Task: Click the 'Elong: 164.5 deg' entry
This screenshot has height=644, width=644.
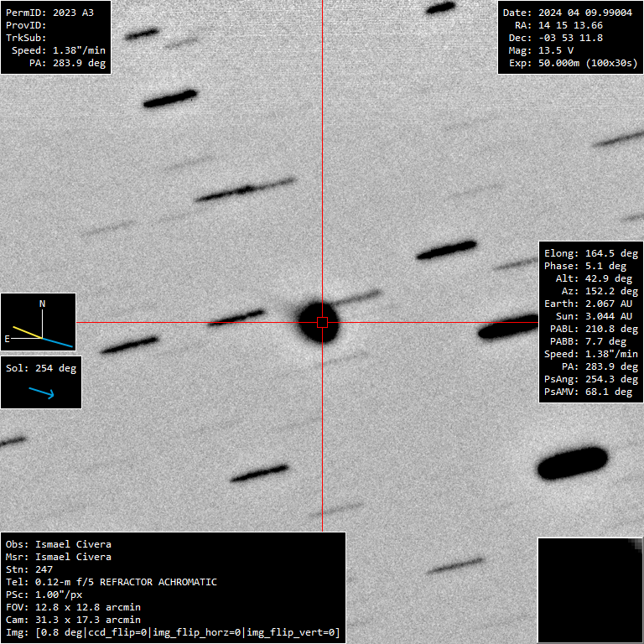Action: coord(591,253)
